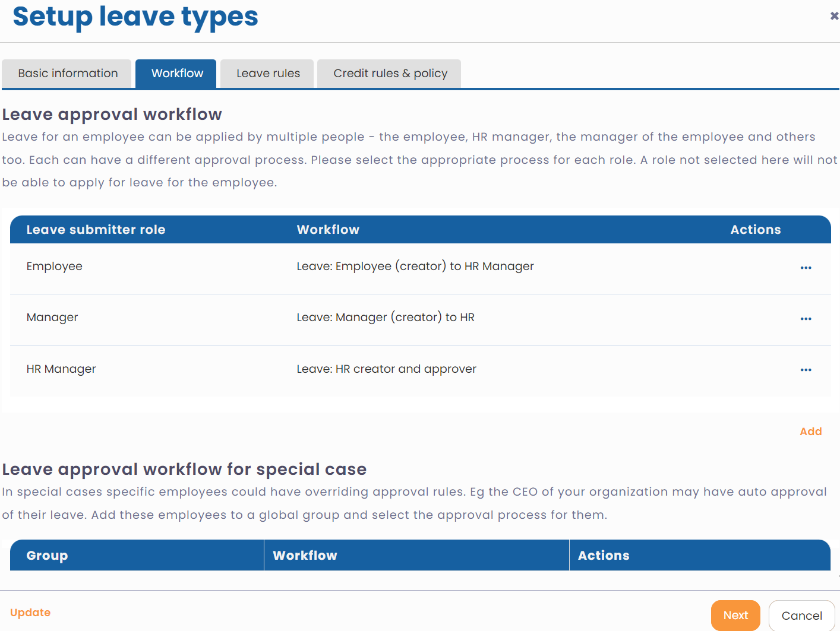
Task: Select the Employee to HR Manager workflow entry
Action: coord(415,267)
